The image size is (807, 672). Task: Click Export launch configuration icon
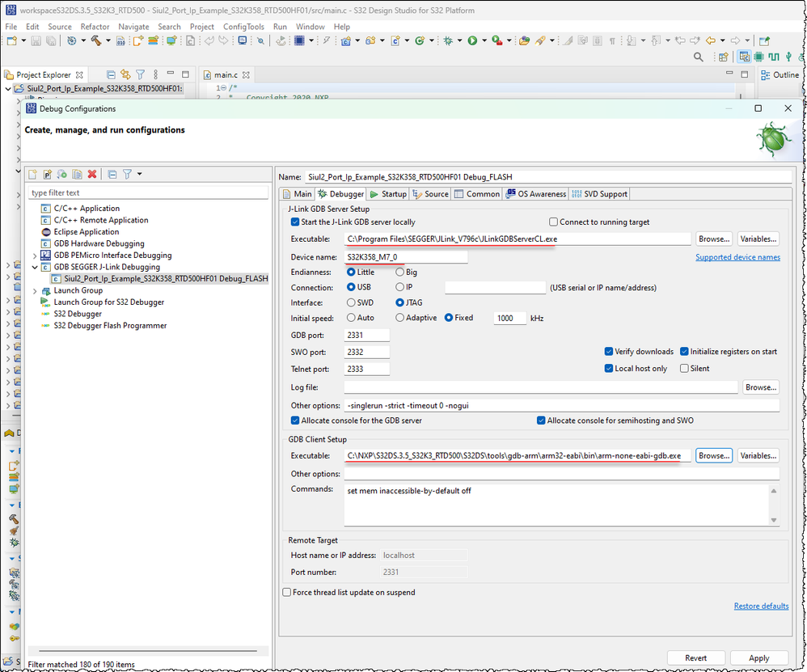(62, 175)
